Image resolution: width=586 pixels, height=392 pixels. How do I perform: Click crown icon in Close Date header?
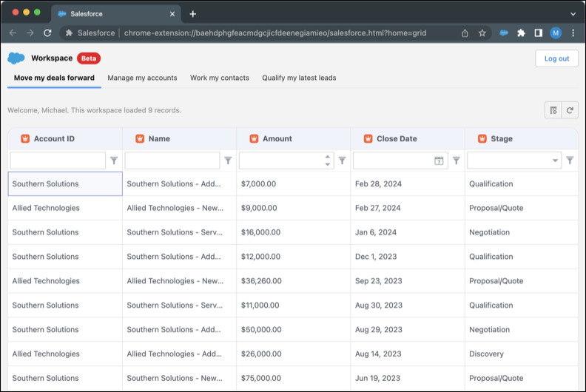click(368, 138)
